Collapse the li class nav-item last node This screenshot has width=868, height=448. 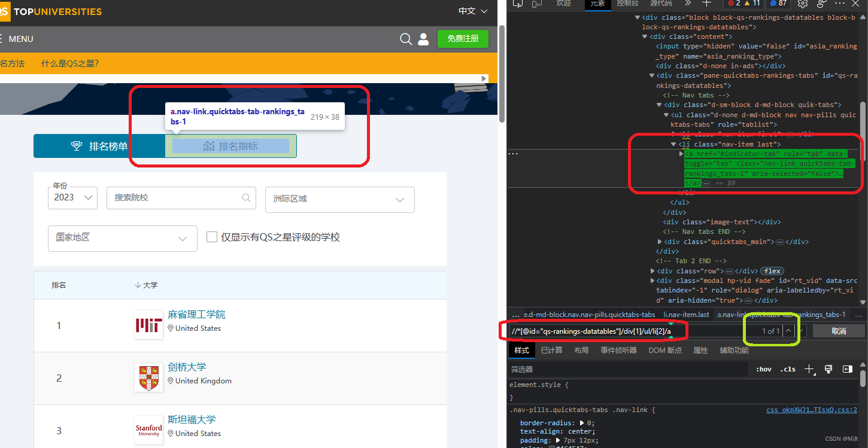click(x=673, y=144)
